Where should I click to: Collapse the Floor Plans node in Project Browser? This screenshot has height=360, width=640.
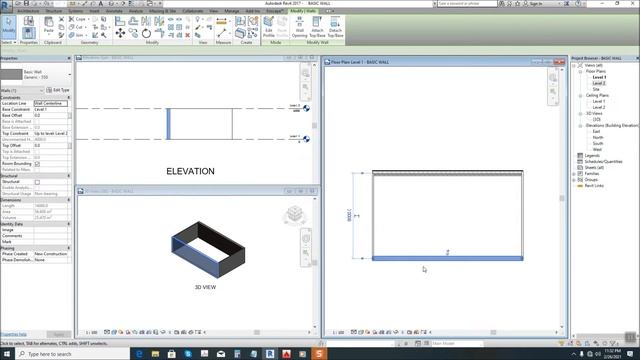coord(580,71)
